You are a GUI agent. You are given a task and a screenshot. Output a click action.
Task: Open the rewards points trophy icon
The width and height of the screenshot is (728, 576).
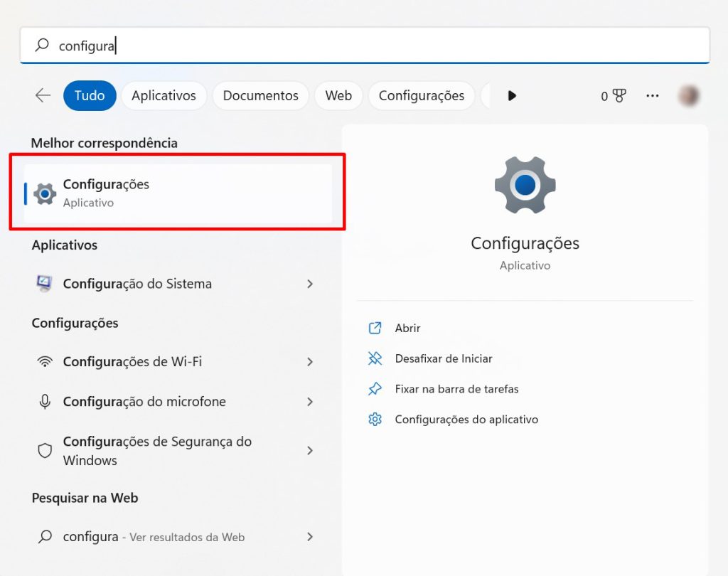click(618, 96)
